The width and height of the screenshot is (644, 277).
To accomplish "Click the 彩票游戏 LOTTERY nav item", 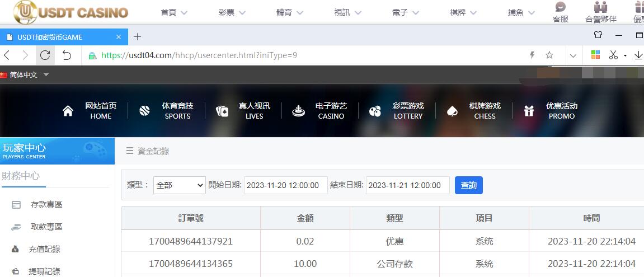I will [x=396, y=111].
